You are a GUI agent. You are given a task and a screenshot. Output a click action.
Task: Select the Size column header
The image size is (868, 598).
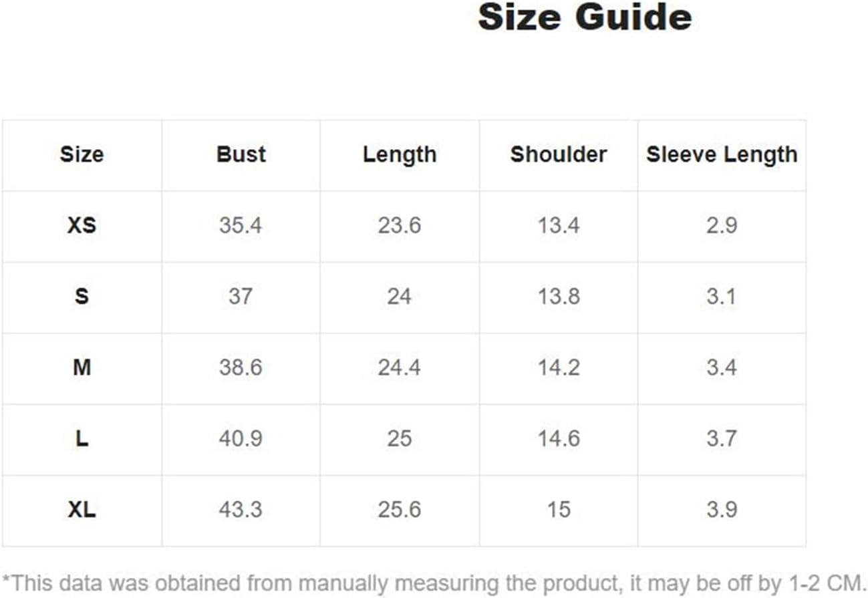coord(82,154)
